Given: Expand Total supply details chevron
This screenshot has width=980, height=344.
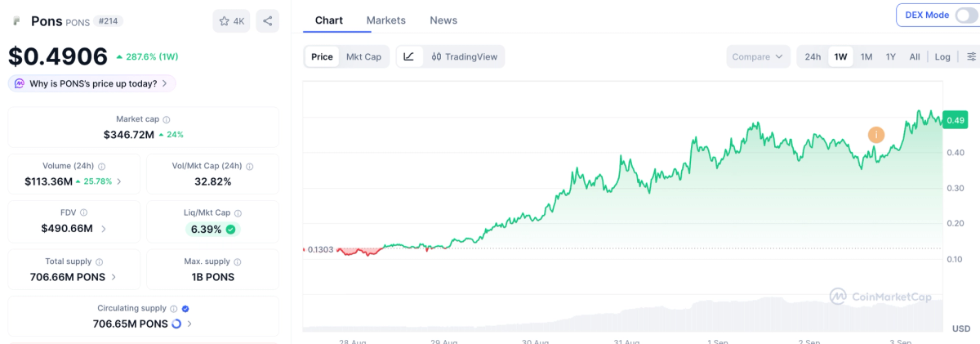Looking at the screenshot, I should point(114,277).
